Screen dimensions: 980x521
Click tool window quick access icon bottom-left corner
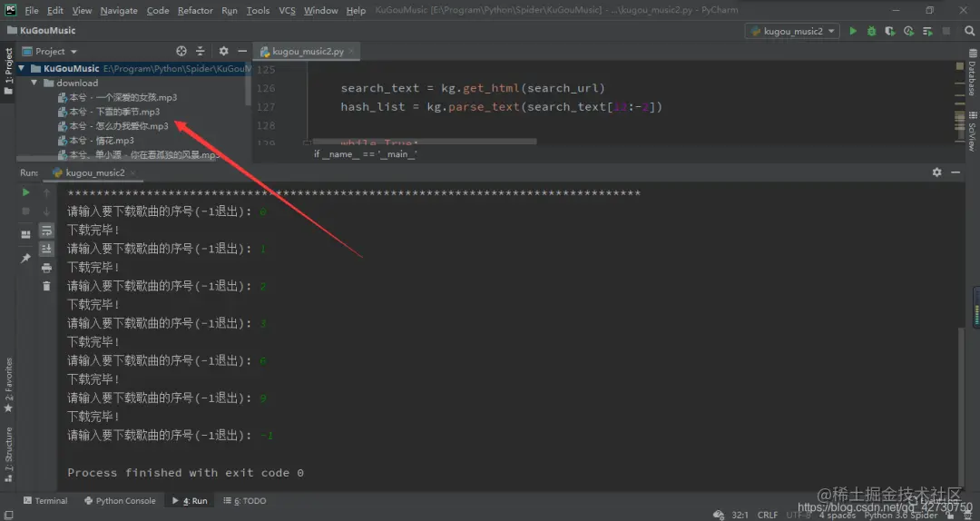click(x=8, y=515)
